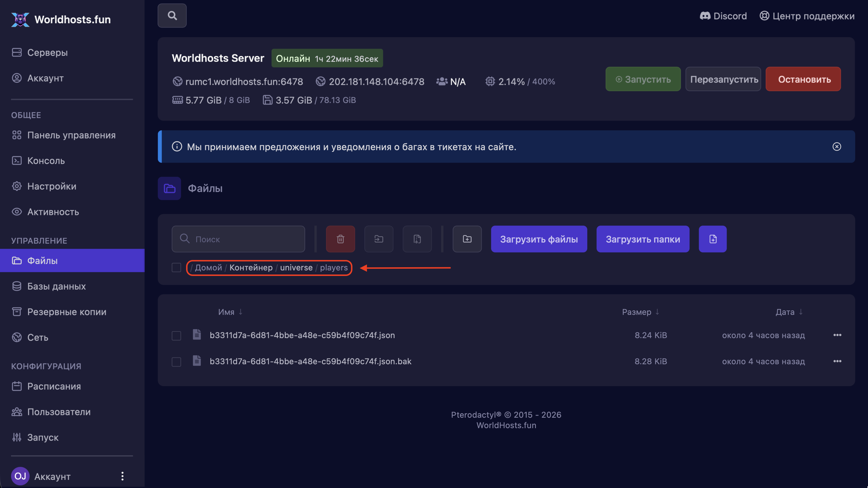Open options menu for json.bak file
This screenshot has width=868, height=488.
(x=837, y=361)
